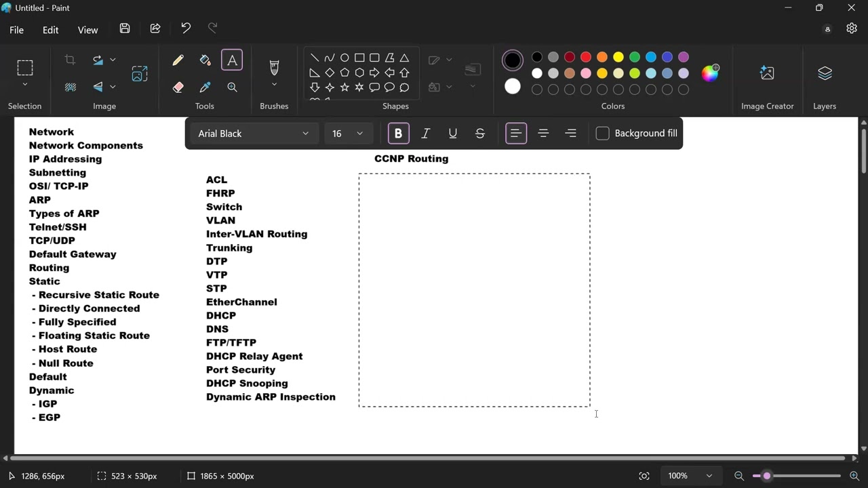The width and height of the screenshot is (868, 488).
Task: Pick the red color swatch
Action: [x=586, y=58]
